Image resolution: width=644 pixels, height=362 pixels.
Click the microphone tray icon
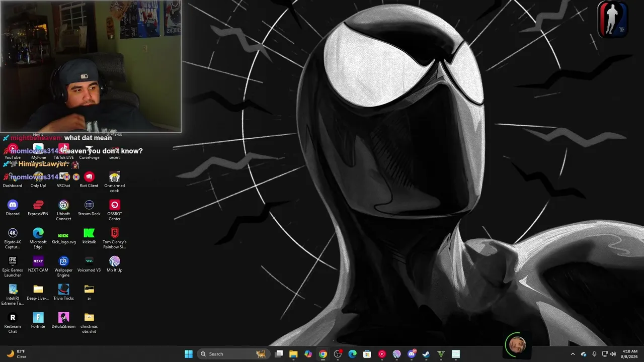594,354
